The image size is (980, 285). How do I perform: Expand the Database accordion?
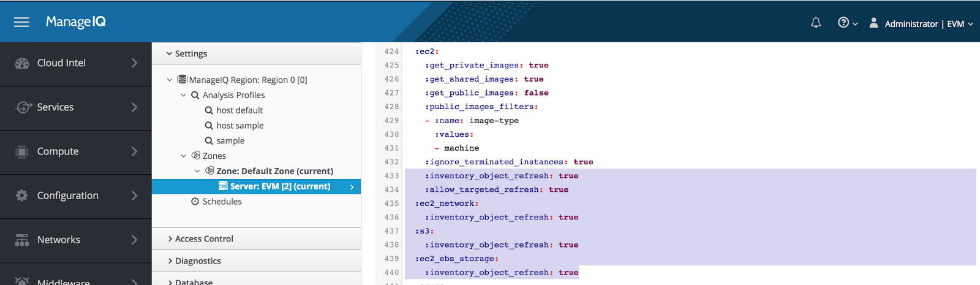(256, 279)
